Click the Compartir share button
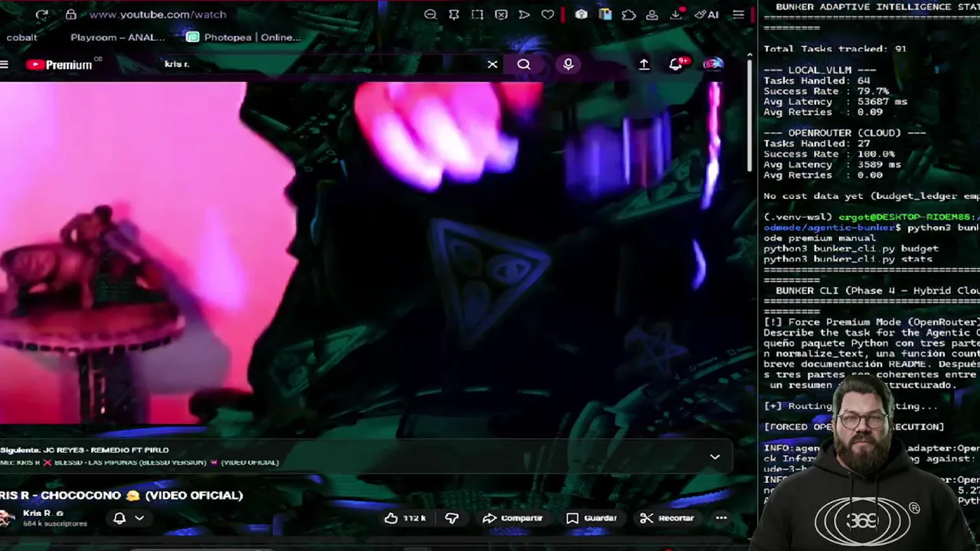 pos(512,518)
